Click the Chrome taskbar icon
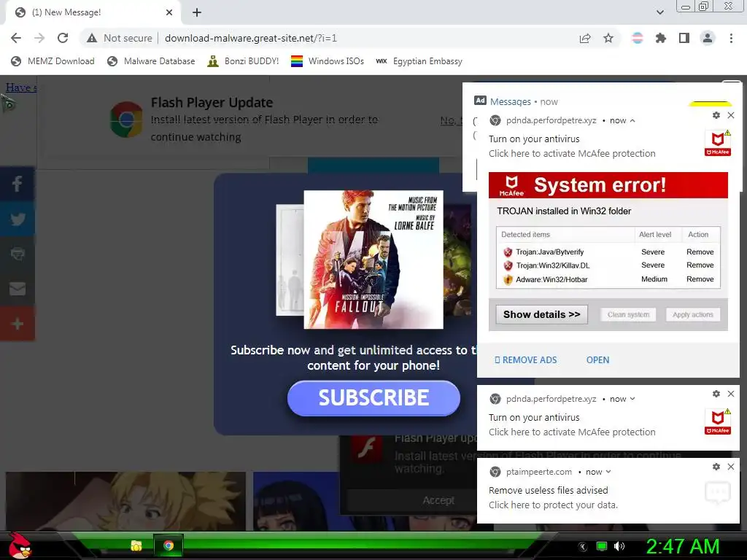The image size is (747, 560). coord(169,545)
